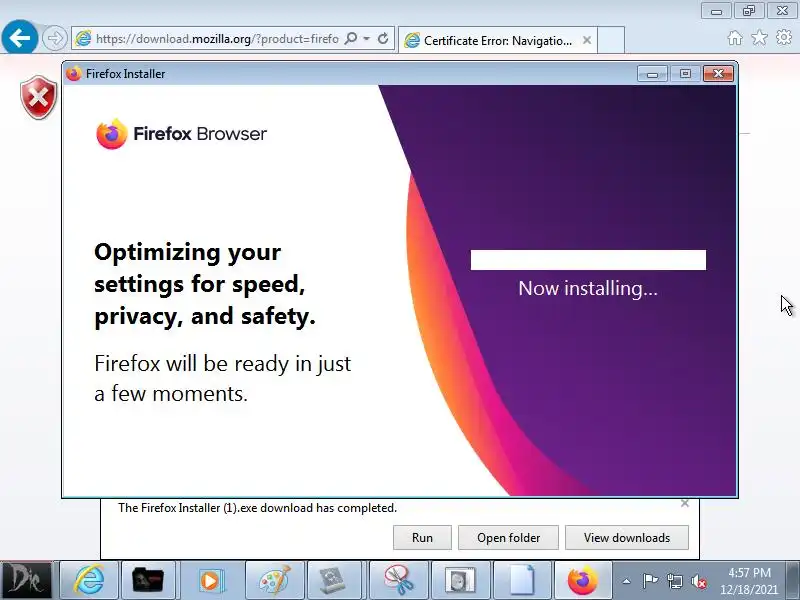Click the muted volume tray icon
The image size is (800, 600).
pos(699,581)
